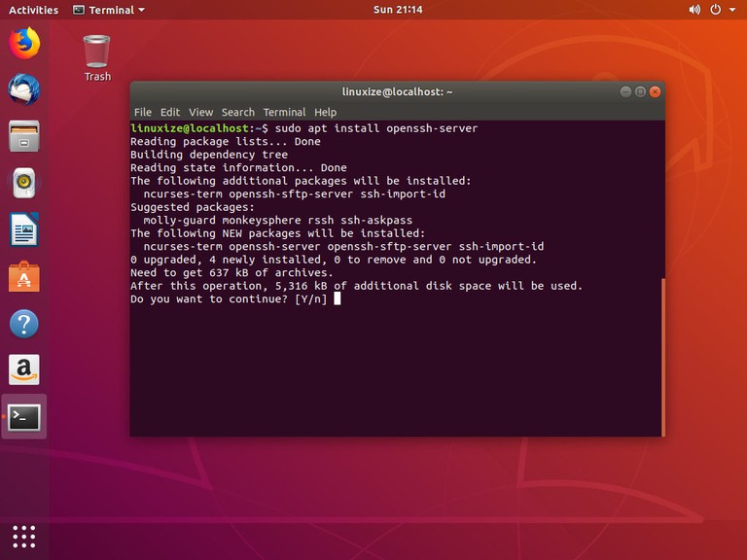Open the File menu in terminal

pos(143,112)
